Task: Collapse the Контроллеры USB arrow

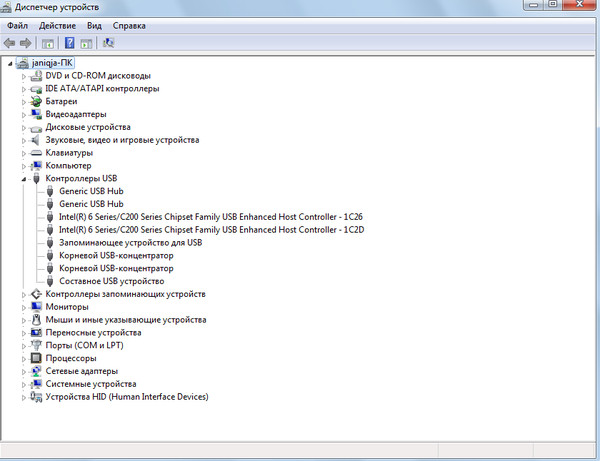Action: click(24, 179)
